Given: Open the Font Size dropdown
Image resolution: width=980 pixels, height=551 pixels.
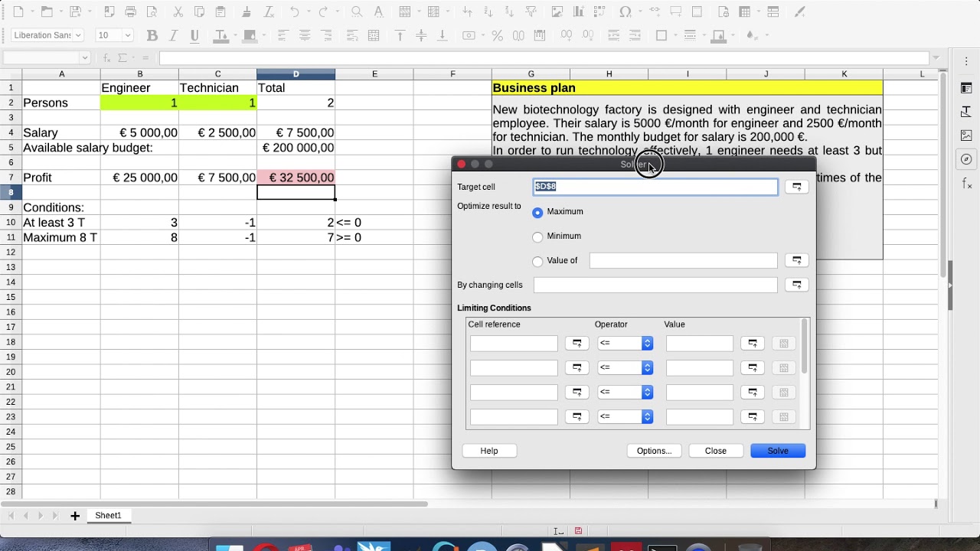Looking at the screenshot, I should (x=128, y=35).
